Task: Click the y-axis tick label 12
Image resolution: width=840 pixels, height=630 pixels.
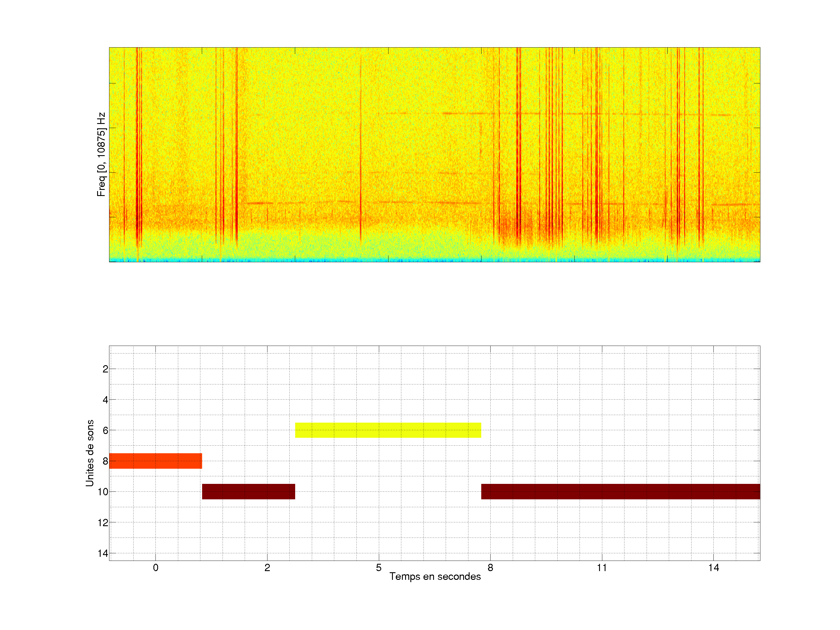Action: [103, 523]
